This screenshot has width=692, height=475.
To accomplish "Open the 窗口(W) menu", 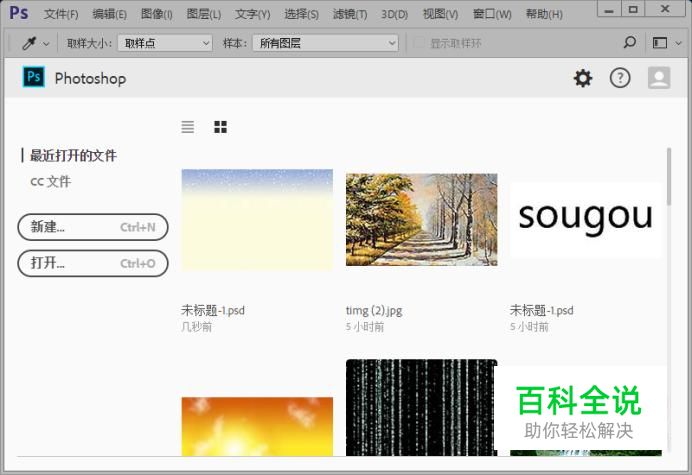I will (x=492, y=15).
